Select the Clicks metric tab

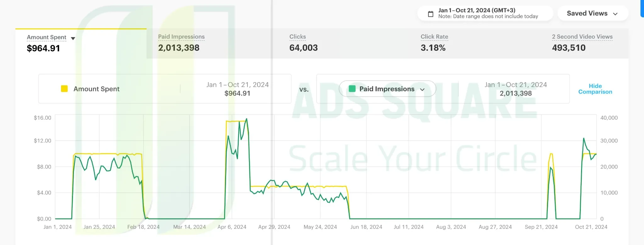tap(344, 44)
